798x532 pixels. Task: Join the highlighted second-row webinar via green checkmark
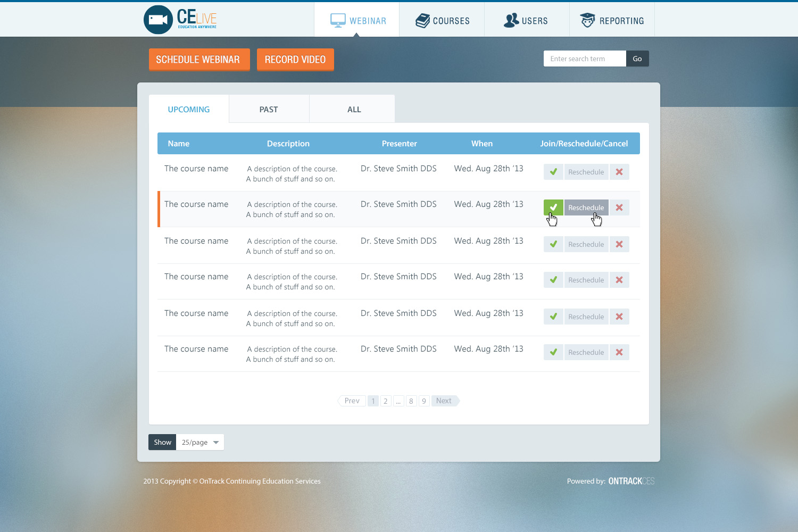[553, 207]
